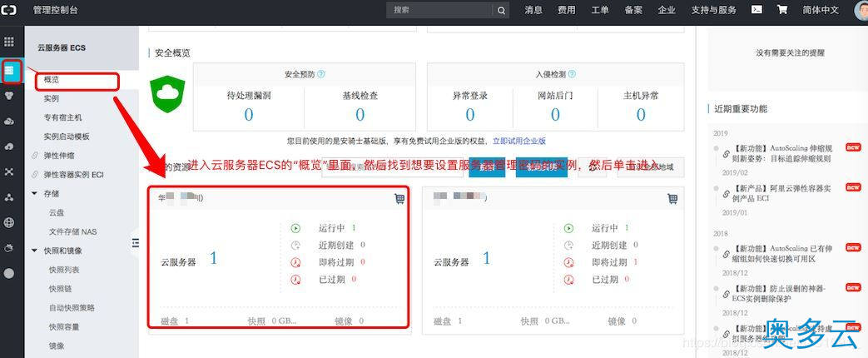Open 工单 in the top bar
868x358 pixels.
tap(600, 10)
